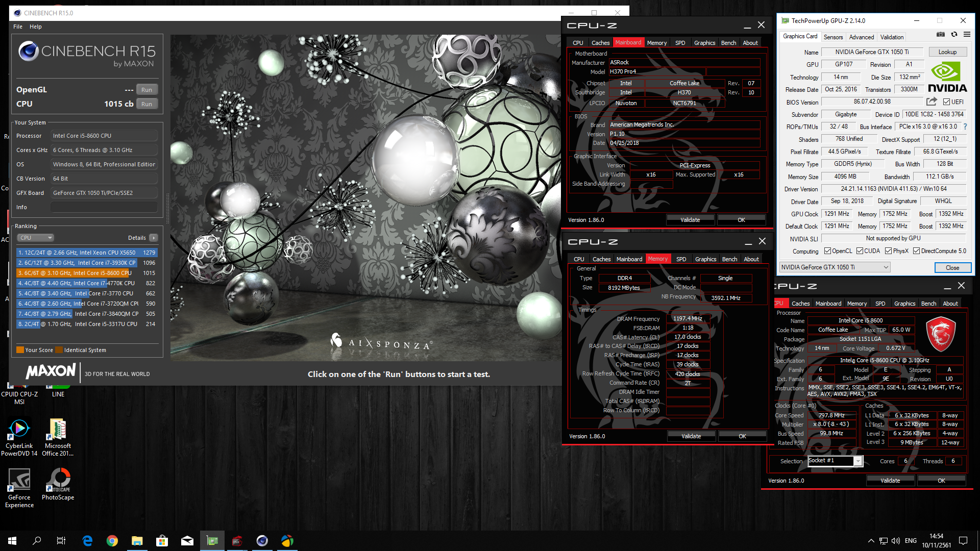
Task: Click the Cinebench details arrow icon
Action: coord(154,238)
